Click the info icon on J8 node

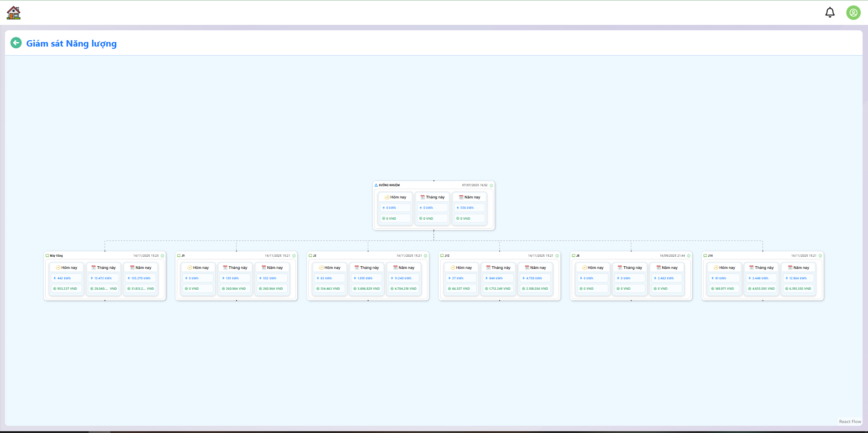[x=688, y=256]
